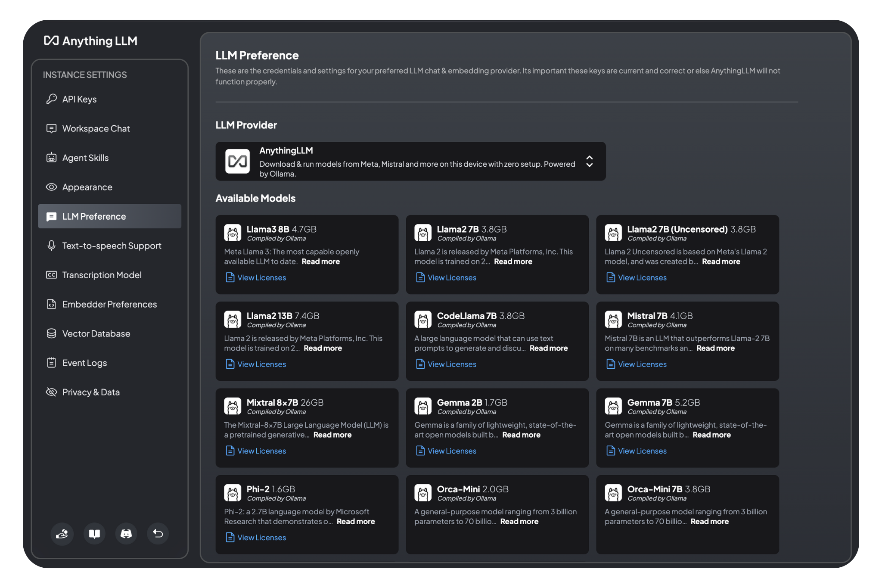Click the Appearance eye icon

pos(52,187)
